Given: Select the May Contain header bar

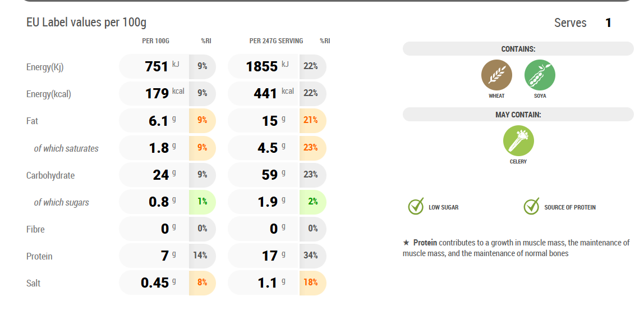Looking at the screenshot, I should 518,115.
